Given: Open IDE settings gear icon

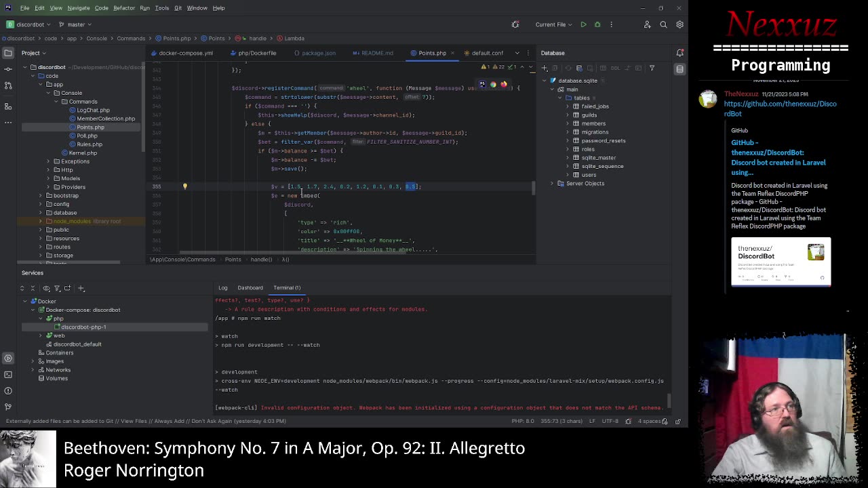Looking at the screenshot, I should [679, 24].
